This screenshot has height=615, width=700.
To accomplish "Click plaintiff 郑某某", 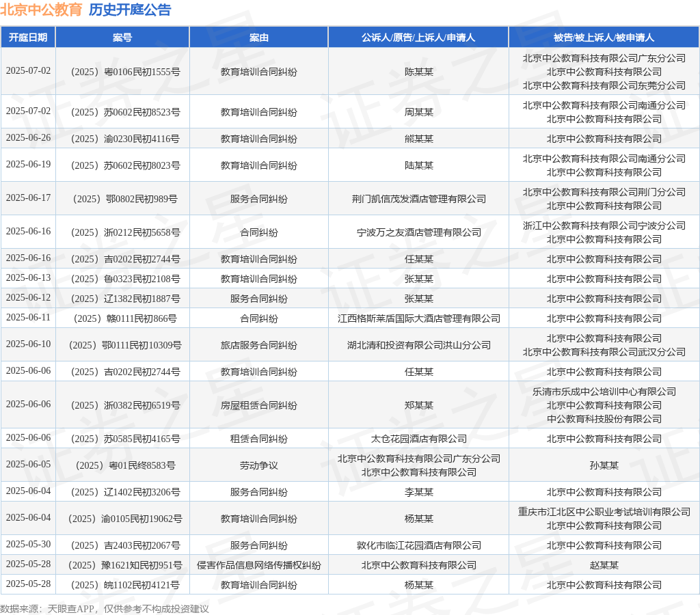I will pos(419,405).
